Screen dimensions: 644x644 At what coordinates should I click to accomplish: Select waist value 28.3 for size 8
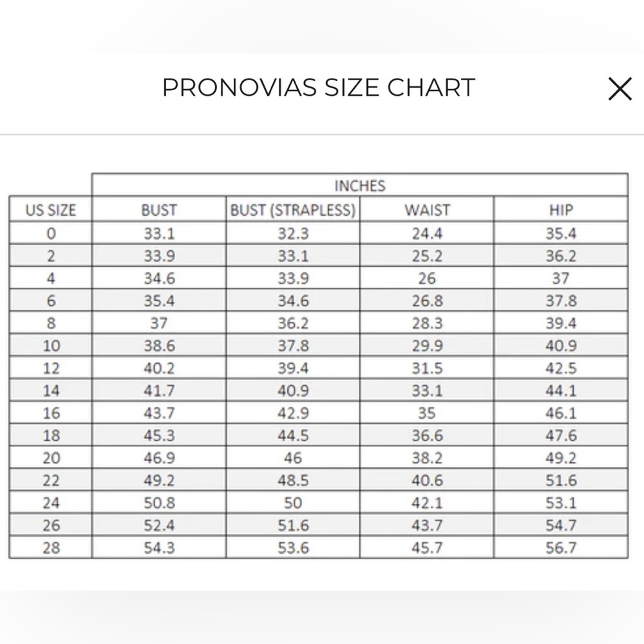tap(427, 323)
